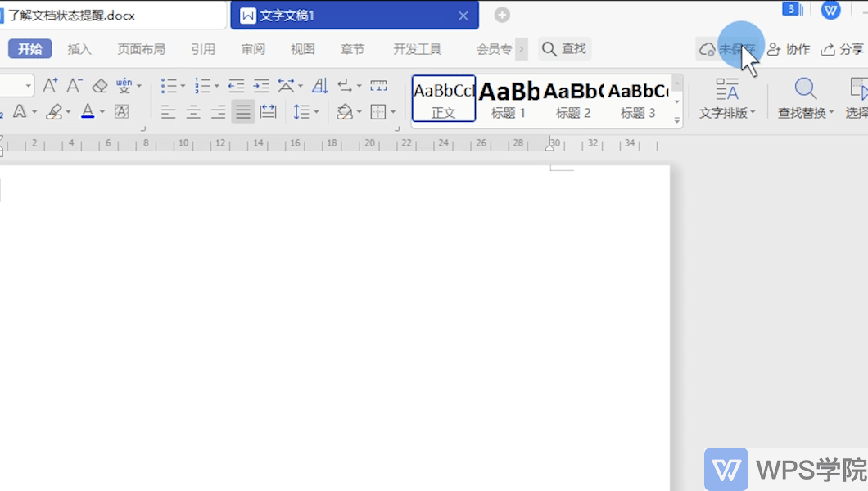Clear formatting with eraser icon
868x491 pixels.
(x=100, y=86)
